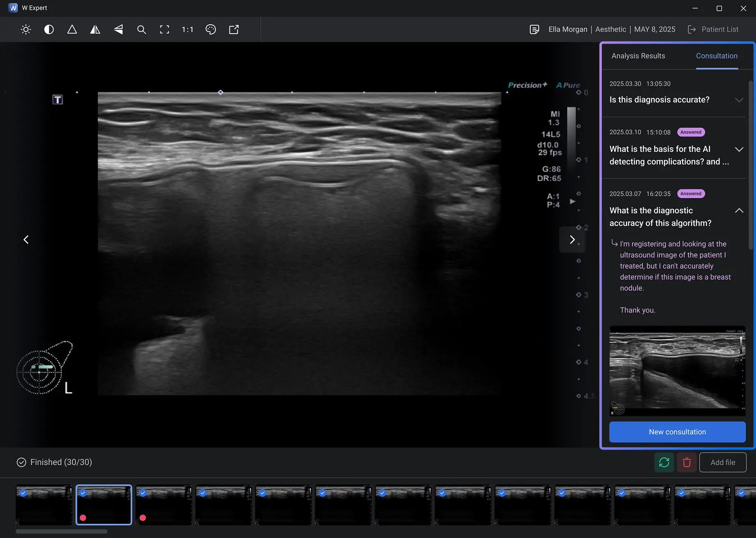
Task: Click the timestamp 2025.03.30 13:05:30
Action: pos(640,84)
